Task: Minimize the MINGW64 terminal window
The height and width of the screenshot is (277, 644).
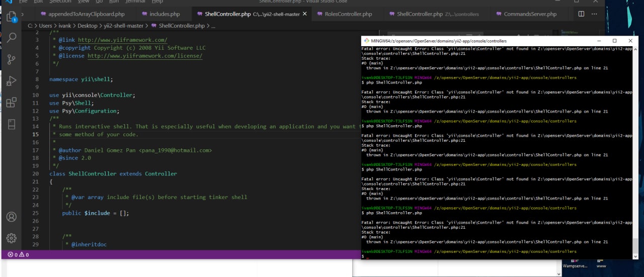Action: point(598,41)
